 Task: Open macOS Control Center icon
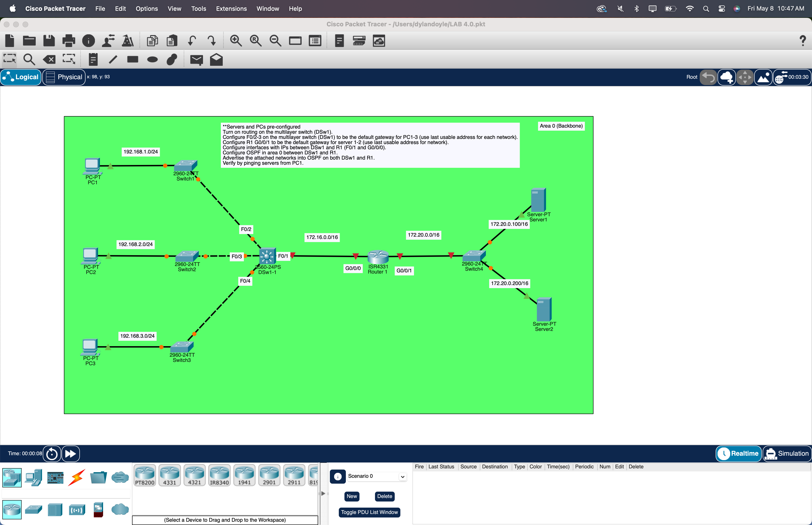click(x=721, y=8)
